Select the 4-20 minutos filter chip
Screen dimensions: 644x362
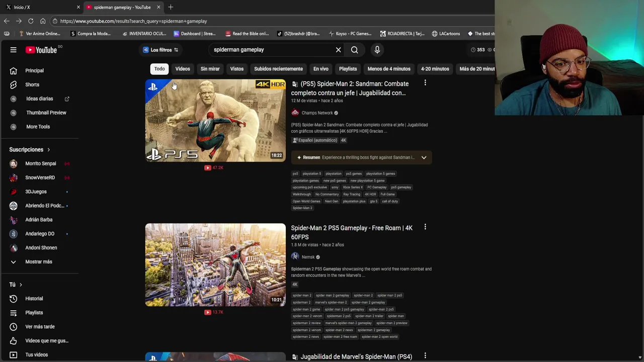click(435, 69)
